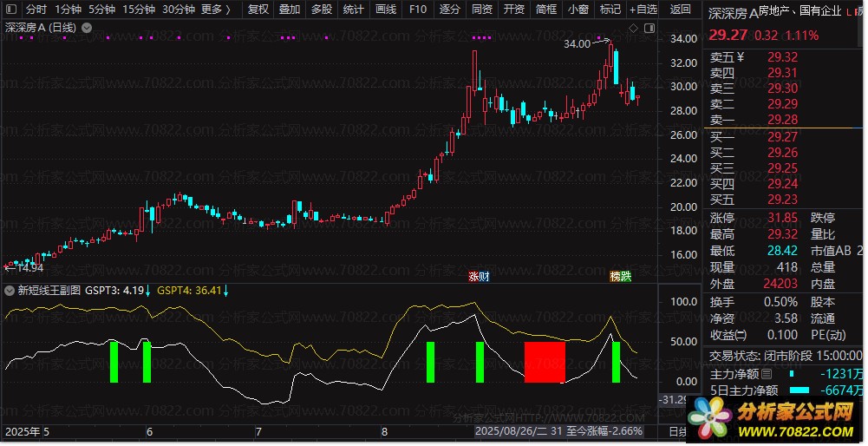868x446 pixels.
Task: Click the 多股 multi-stock button
Action: 322,9
